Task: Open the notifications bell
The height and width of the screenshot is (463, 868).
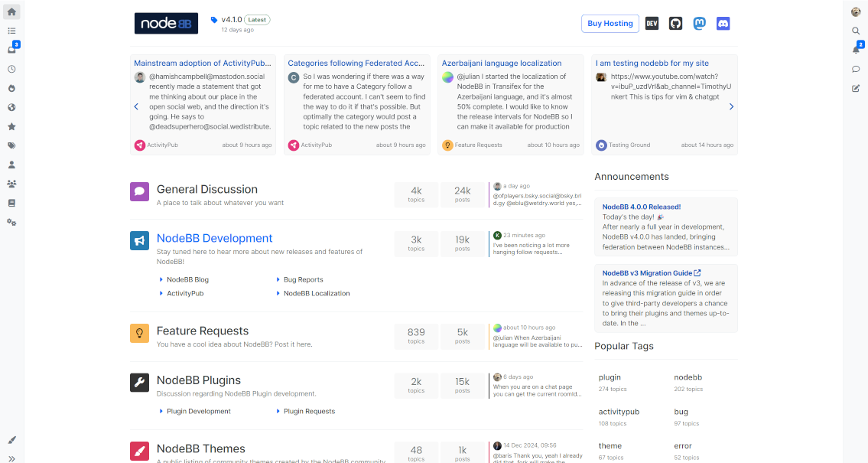Action: (x=856, y=50)
